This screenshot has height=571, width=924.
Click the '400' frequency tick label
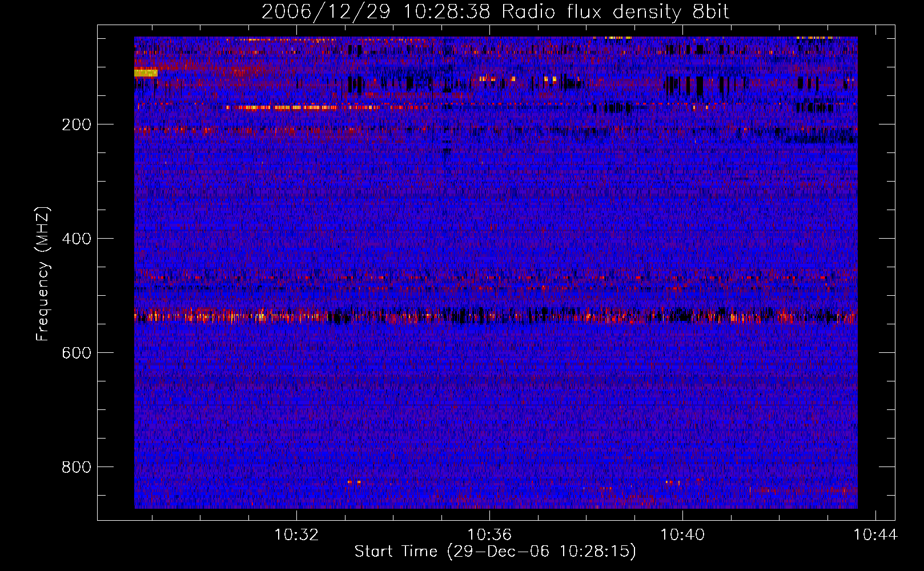pyautogui.click(x=77, y=239)
